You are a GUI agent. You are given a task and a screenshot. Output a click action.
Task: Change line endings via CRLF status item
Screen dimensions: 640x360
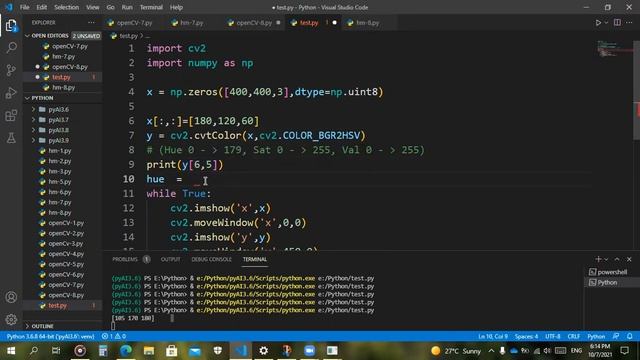tap(573, 336)
